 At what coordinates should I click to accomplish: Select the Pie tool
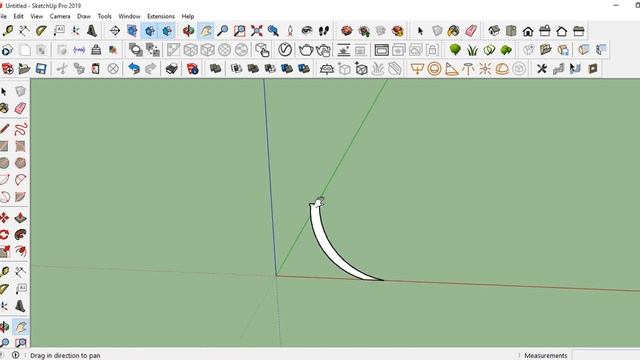coord(20,197)
